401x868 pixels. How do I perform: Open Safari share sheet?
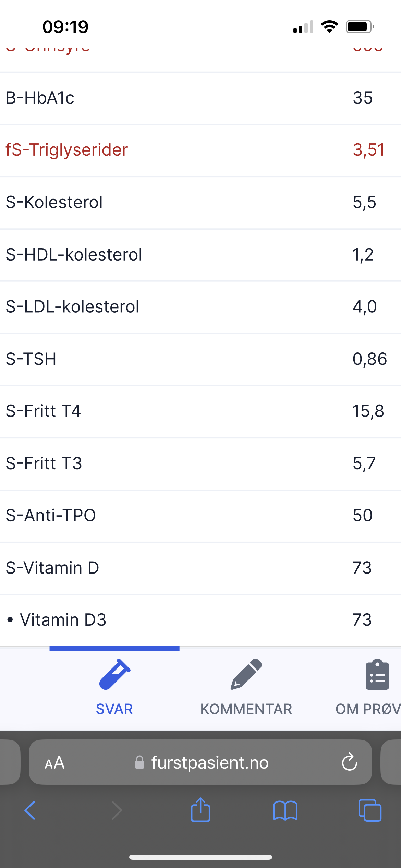click(200, 810)
